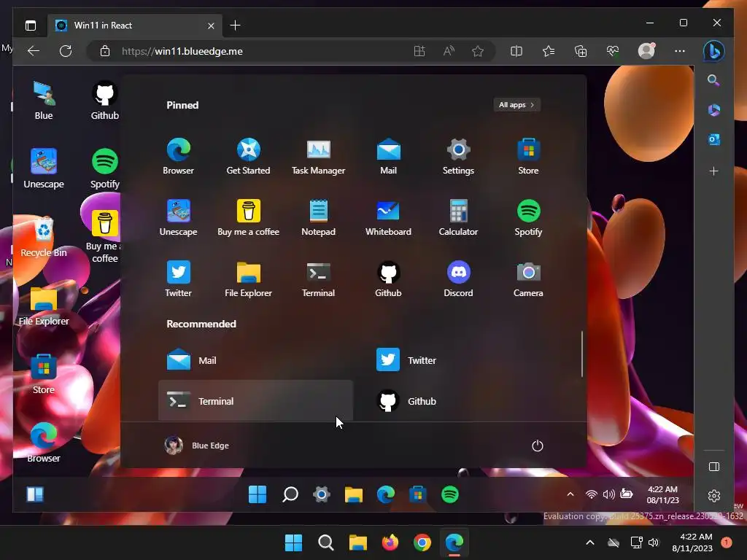Open the Edge Collections panel
Image resolution: width=747 pixels, height=560 pixels.
coord(581,51)
